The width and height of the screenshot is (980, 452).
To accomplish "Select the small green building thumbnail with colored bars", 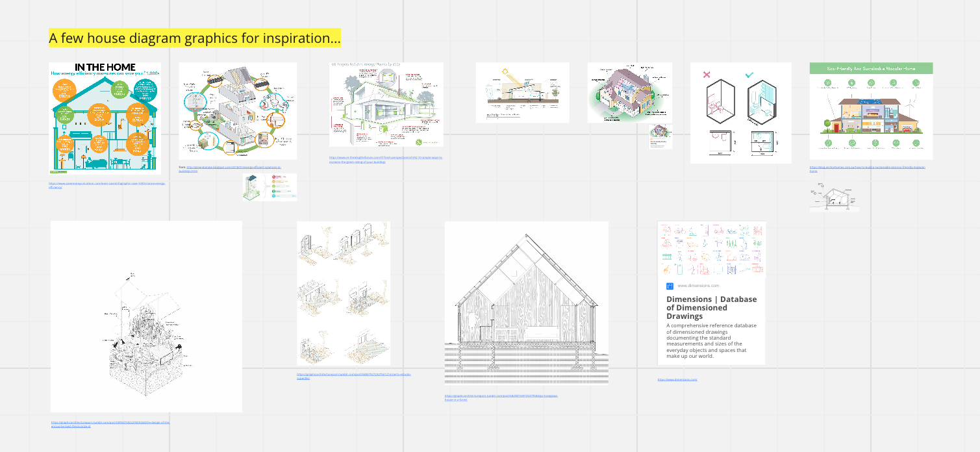I will pyautogui.click(x=270, y=187).
